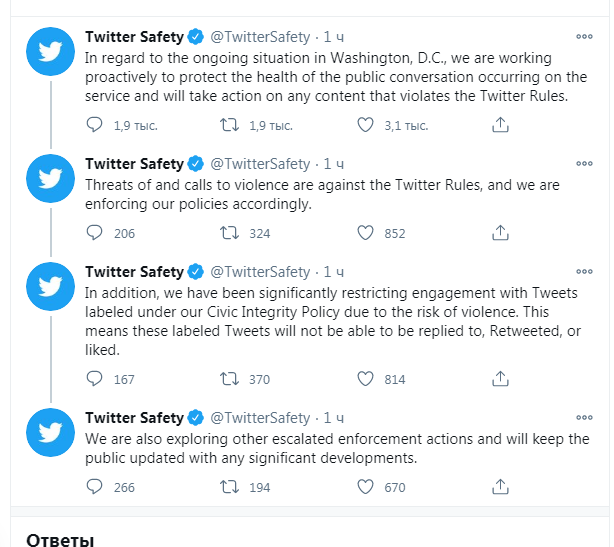Open more menu on the second tweet
The height and width of the screenshot is (547, 614).
[584, 164]
